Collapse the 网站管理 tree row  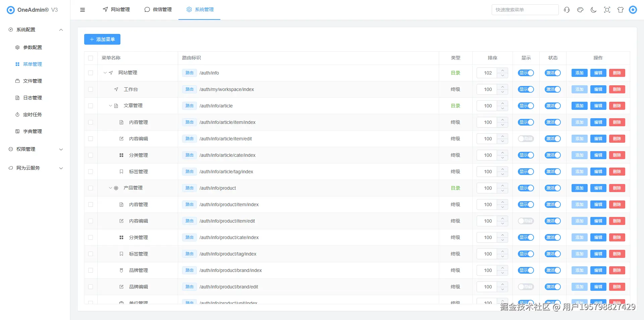tap(105, 73)
